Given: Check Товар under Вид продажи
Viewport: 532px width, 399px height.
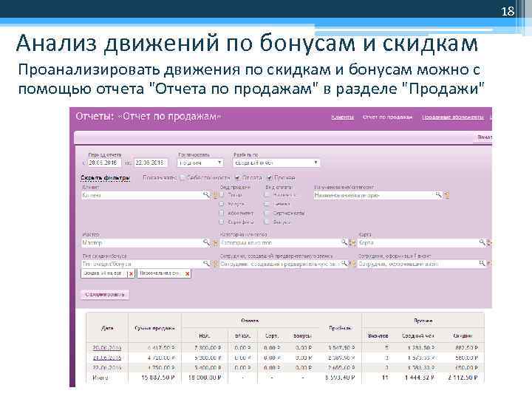Looking at the screenshot, I should click(222, 195).
